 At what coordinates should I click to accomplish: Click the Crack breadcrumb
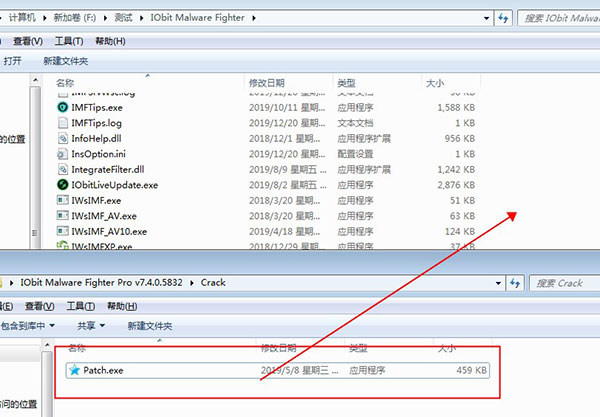coord(213,283)
